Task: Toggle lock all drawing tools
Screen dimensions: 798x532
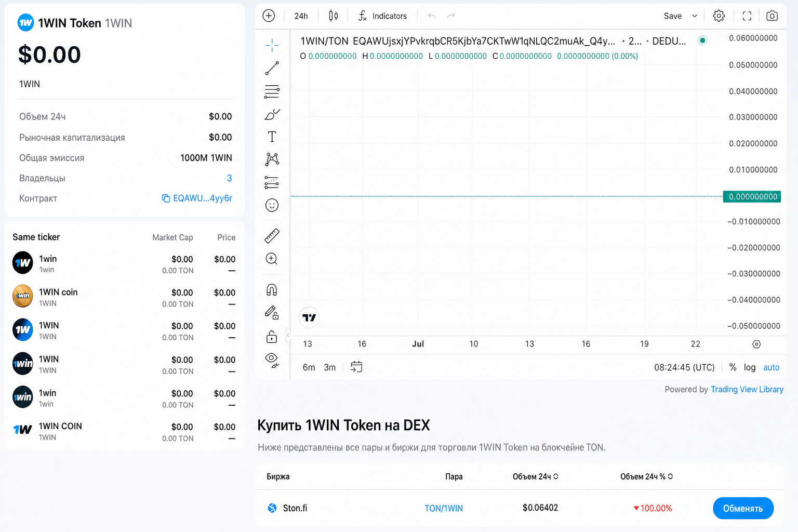Action: [272, 337]
